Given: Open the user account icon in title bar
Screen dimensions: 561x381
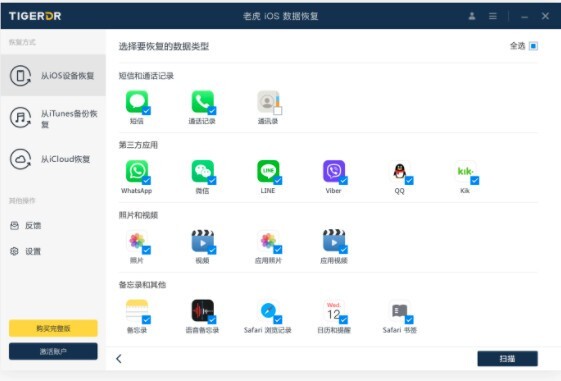Looking at the screenshot, I should coord(472,16).
